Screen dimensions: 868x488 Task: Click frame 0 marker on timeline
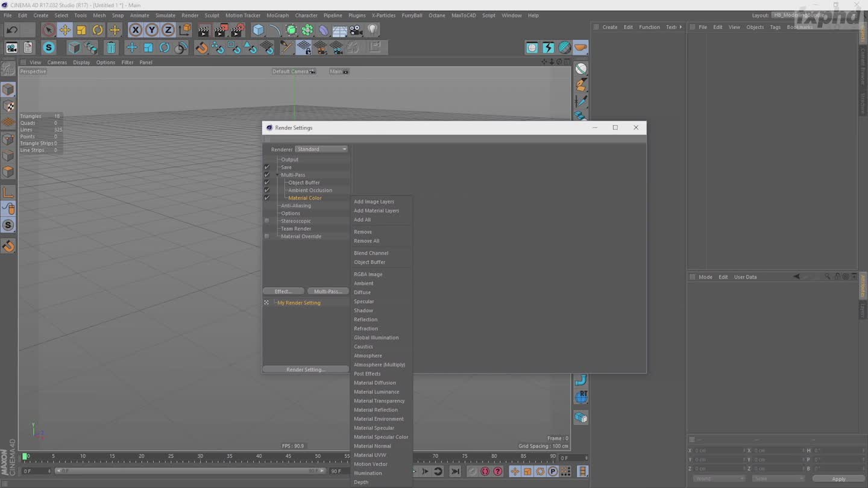(x=25, y=457)
